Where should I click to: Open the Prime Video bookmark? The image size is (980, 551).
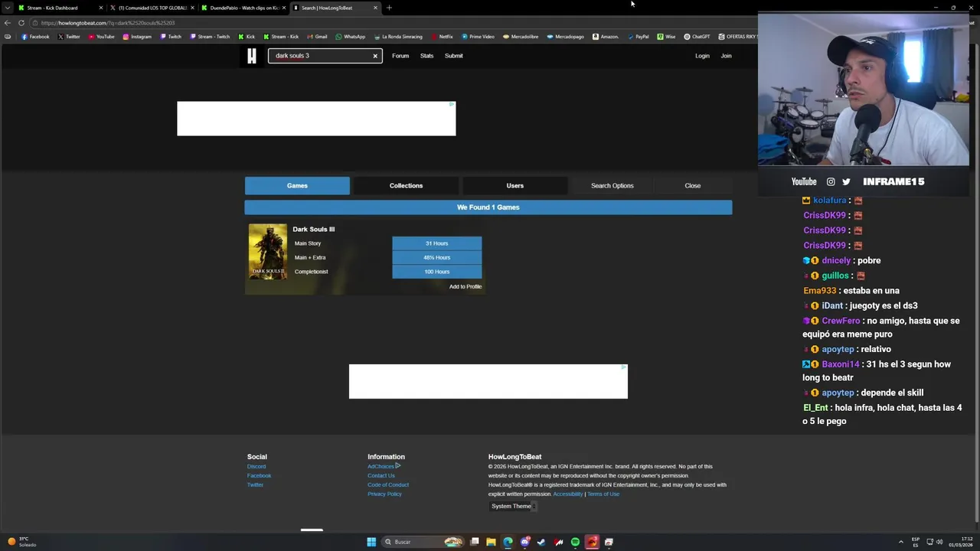coord(478,37)
